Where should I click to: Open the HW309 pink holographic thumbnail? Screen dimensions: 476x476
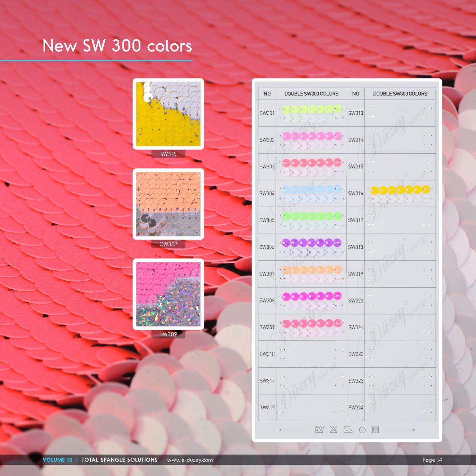[168, 294]
